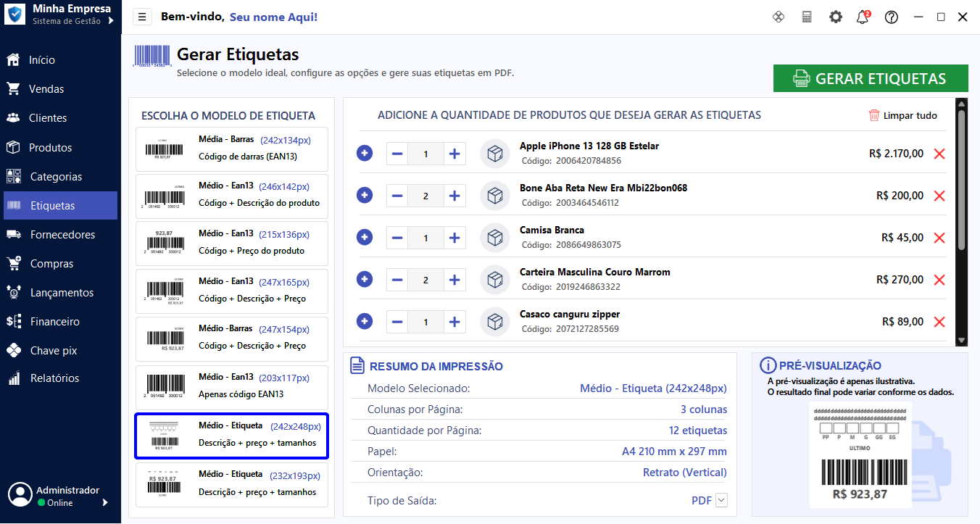Toggle the hamburger sidebar menu
Image resolution: width=980 pixels, height=524 pixels.
142,17
